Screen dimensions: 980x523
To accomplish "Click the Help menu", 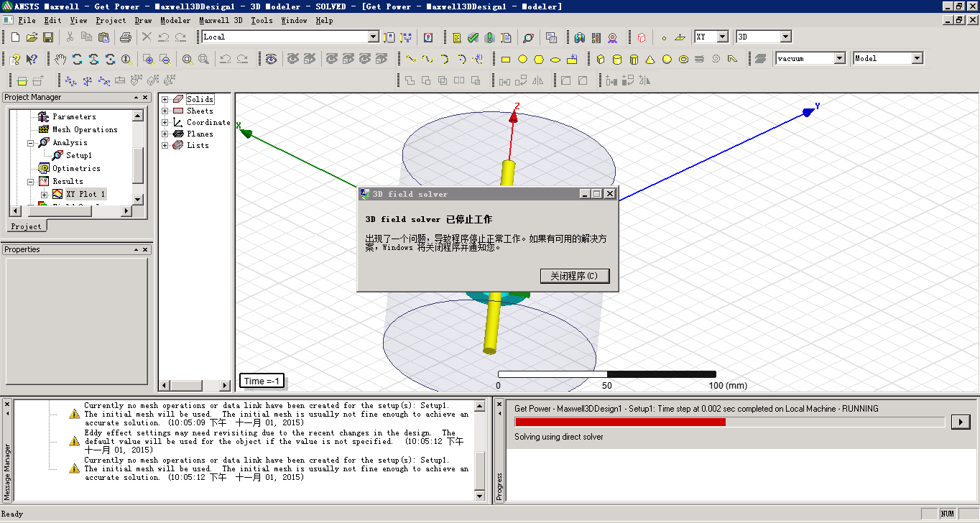I will click(324, 20).
